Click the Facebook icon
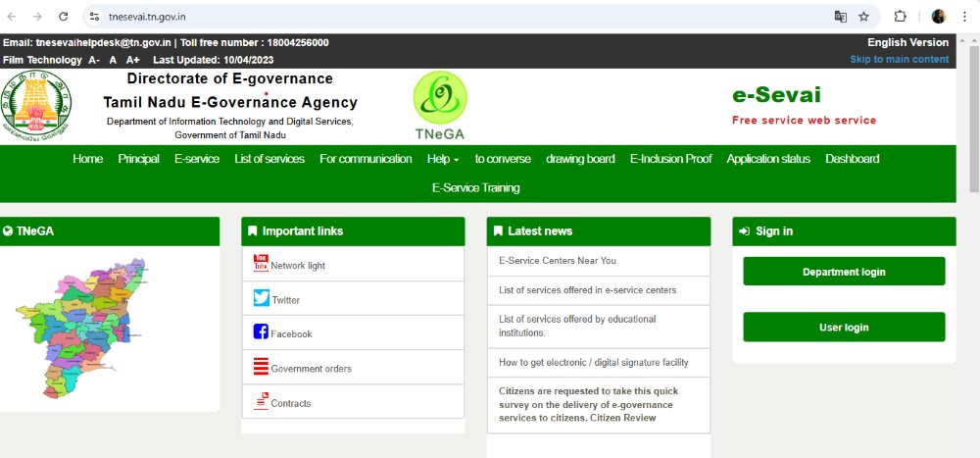 click(261, 331)
